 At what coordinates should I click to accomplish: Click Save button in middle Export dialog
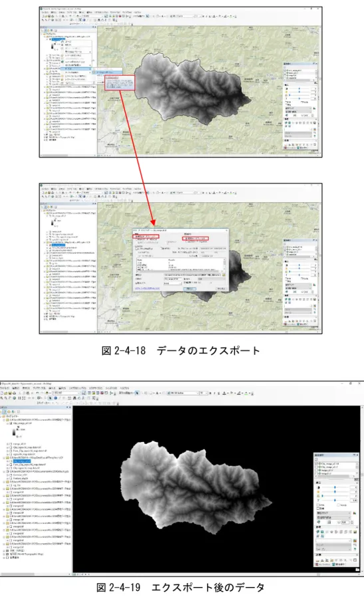tap(190, 289)
